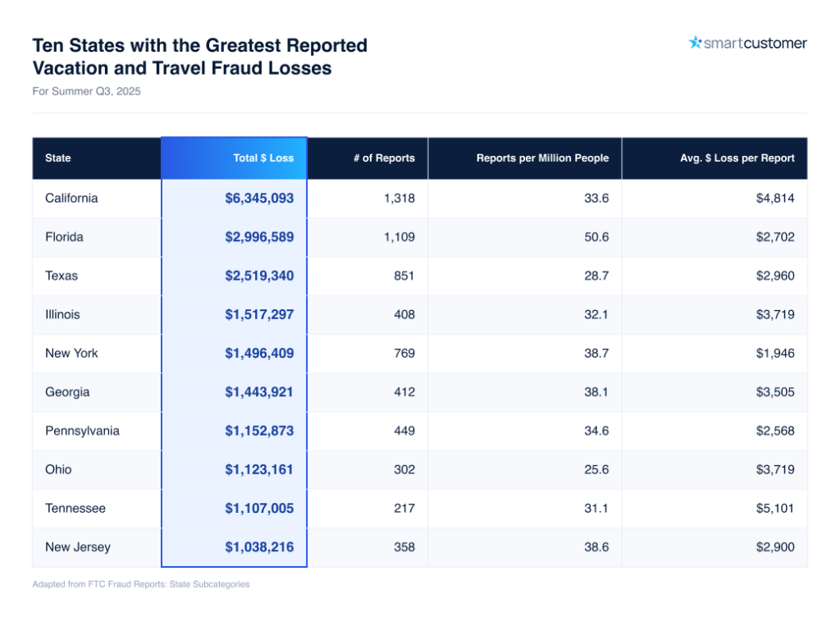Click the 1,109 reports count
Screen dimensions: 840x617
pyautogui.click(x=399, y=237)
